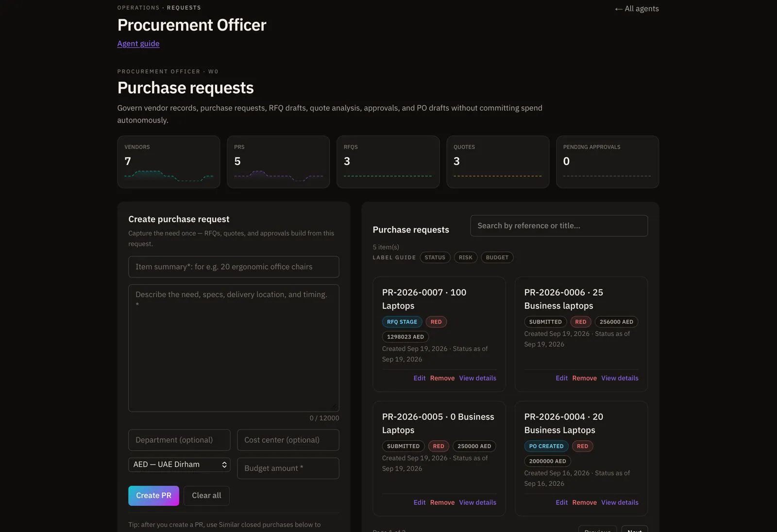
Task: Focus the Budget amount field
Action: (x=288, y=468)
